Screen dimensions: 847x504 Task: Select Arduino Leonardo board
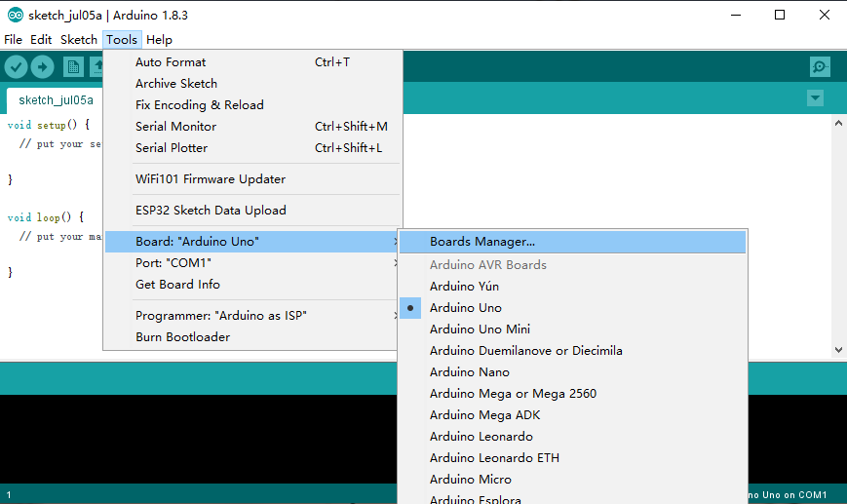pyautogui.click(x=572, y=437)
